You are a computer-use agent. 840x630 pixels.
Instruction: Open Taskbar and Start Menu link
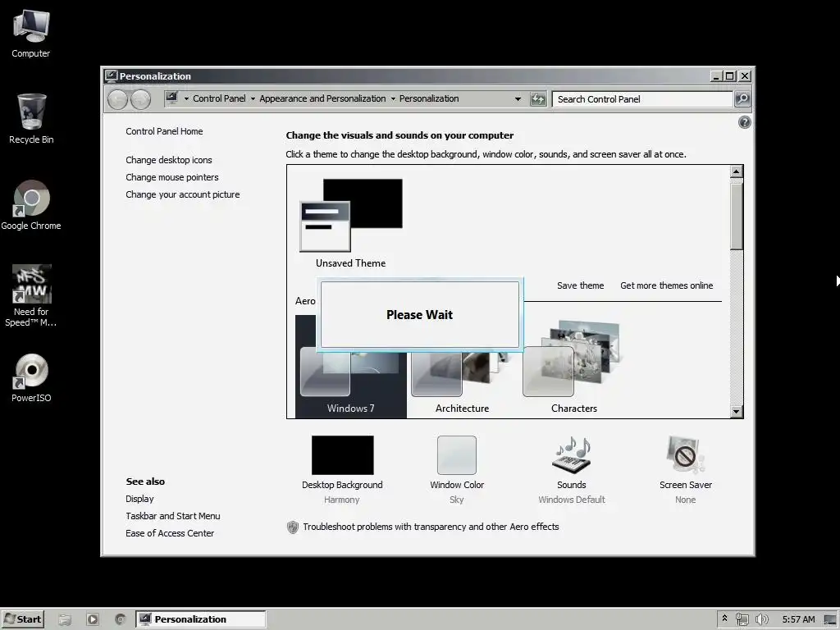[172, 516]
